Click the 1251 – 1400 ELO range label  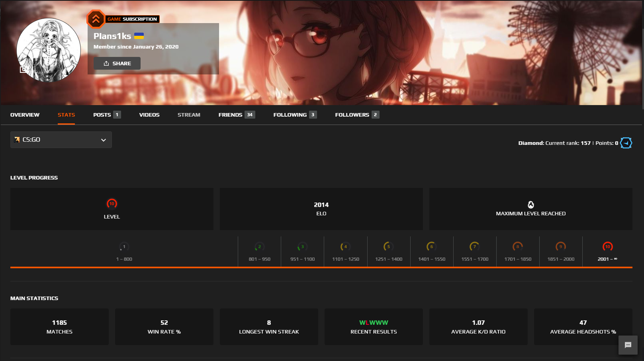[389, 259]
